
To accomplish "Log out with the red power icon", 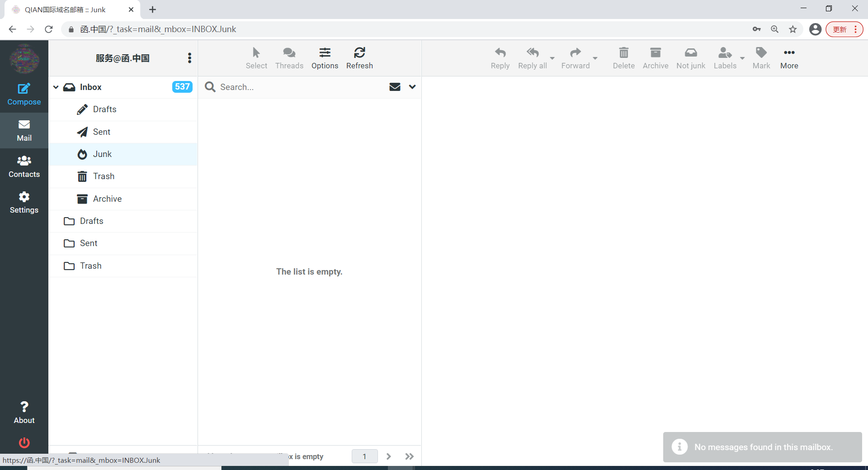I will (24, 442).
